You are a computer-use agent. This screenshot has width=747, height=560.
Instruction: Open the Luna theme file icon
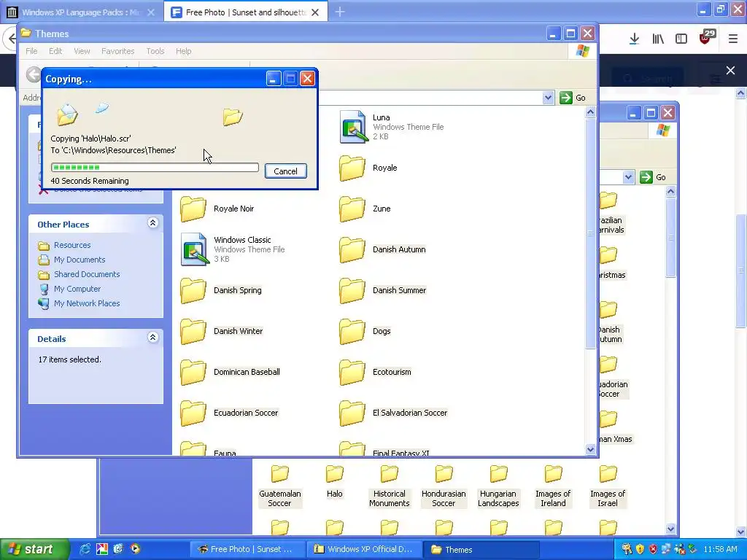tap(354, 127)
